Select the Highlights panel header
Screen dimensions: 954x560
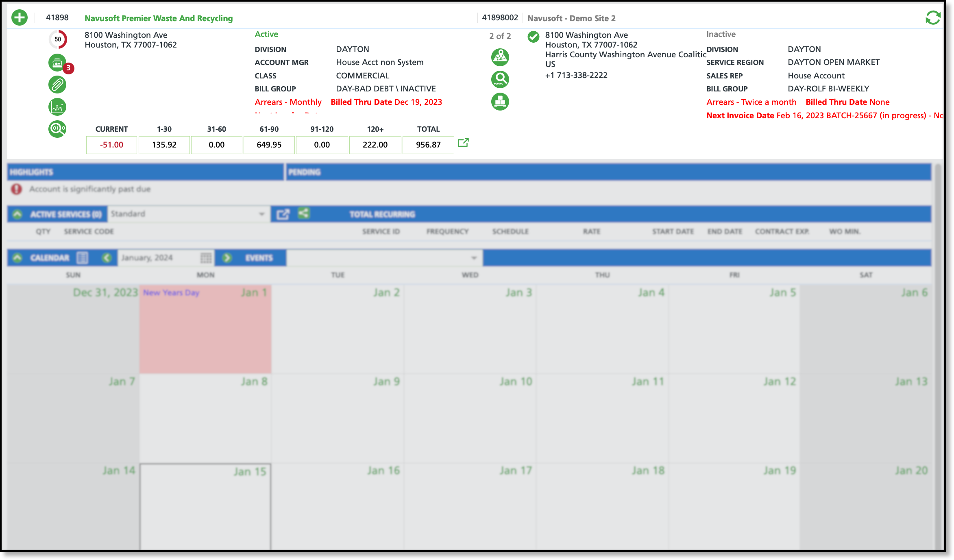point(145,172)
